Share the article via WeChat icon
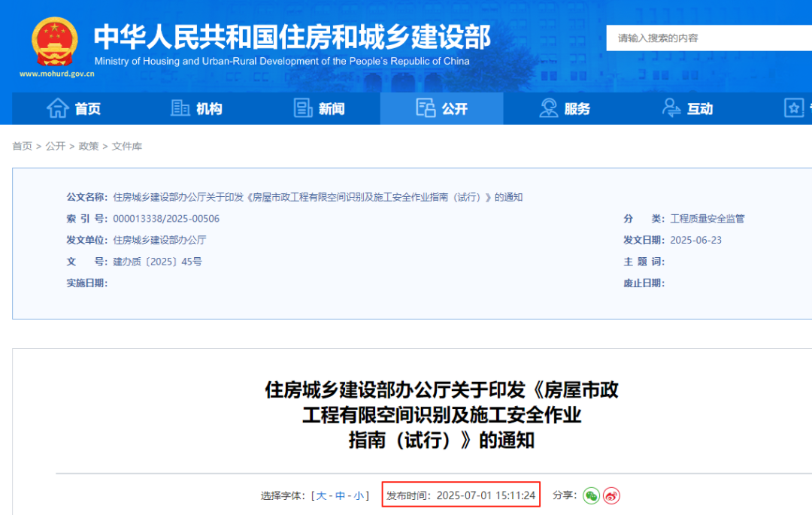Screen dimensions: 812x515 [x=591, y=495]
